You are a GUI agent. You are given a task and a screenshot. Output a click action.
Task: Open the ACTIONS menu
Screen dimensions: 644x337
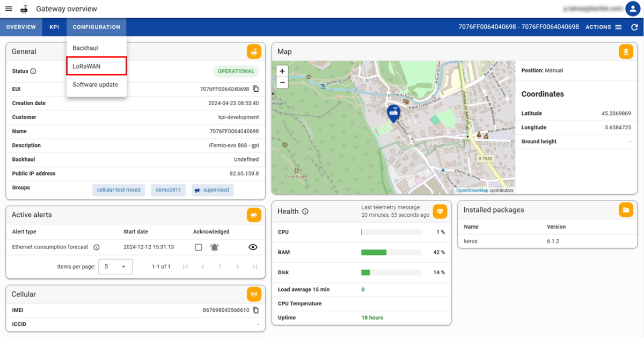tap(603, 27)
